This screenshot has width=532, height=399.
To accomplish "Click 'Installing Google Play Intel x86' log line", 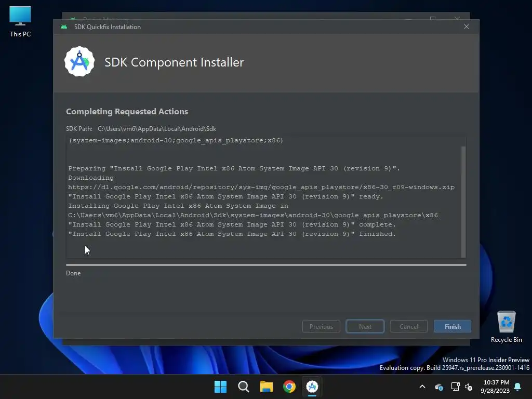I will coord(178,206).
